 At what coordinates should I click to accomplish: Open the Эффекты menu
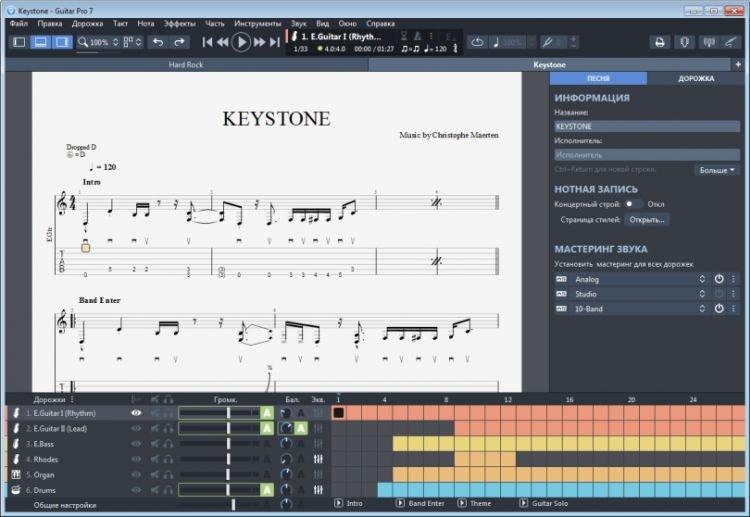click(x=179, y=23)
